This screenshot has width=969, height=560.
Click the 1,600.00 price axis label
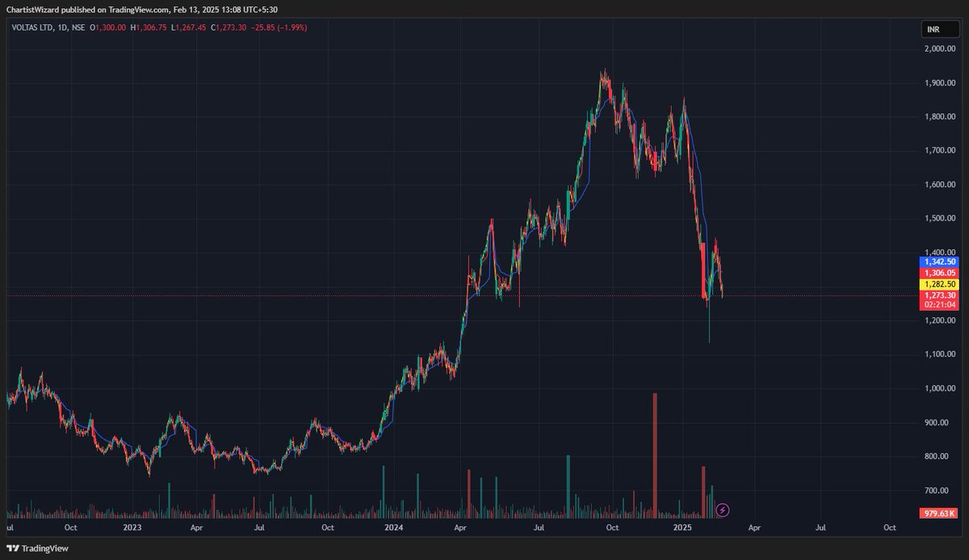pos(940,185)
